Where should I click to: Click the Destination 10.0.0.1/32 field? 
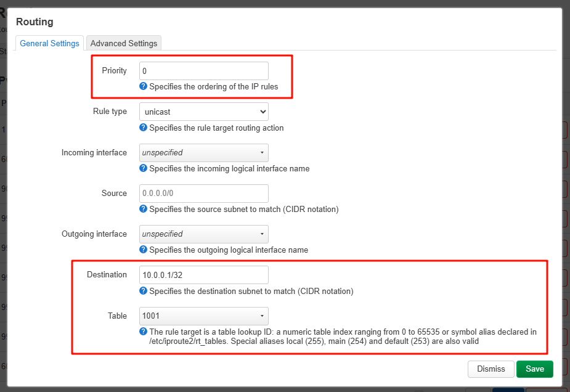click(x=204, y=275)
